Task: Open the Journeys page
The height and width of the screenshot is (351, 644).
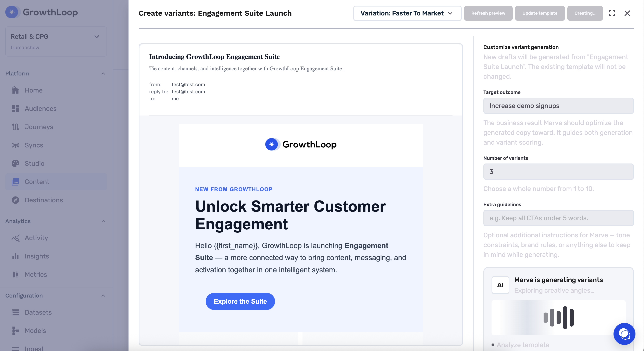Action: pos(56,127)
